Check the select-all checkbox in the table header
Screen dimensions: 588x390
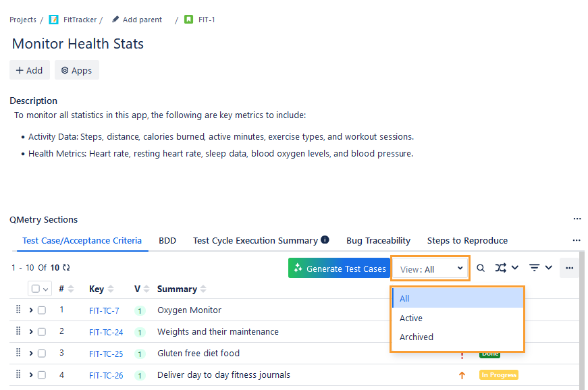coord(35,289)
